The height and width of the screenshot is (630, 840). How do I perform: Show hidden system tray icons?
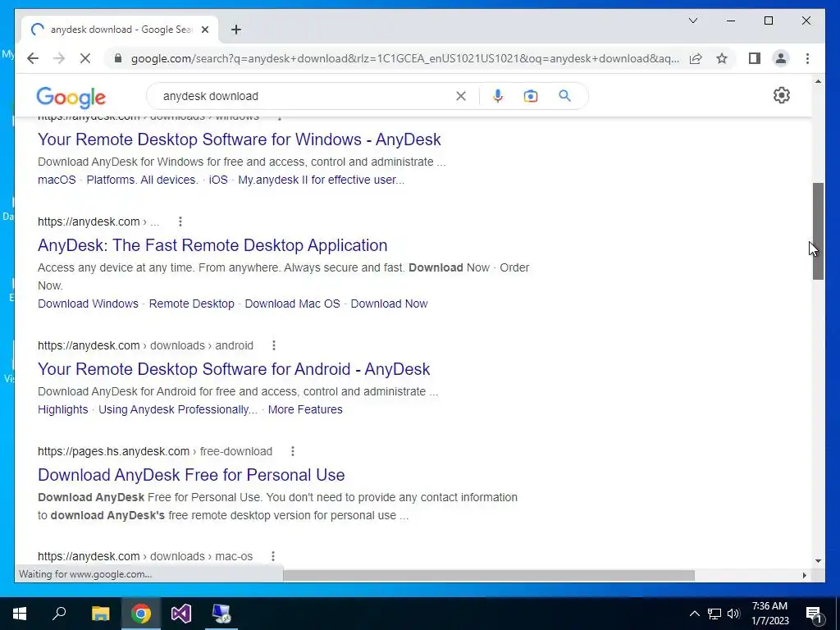694,614
